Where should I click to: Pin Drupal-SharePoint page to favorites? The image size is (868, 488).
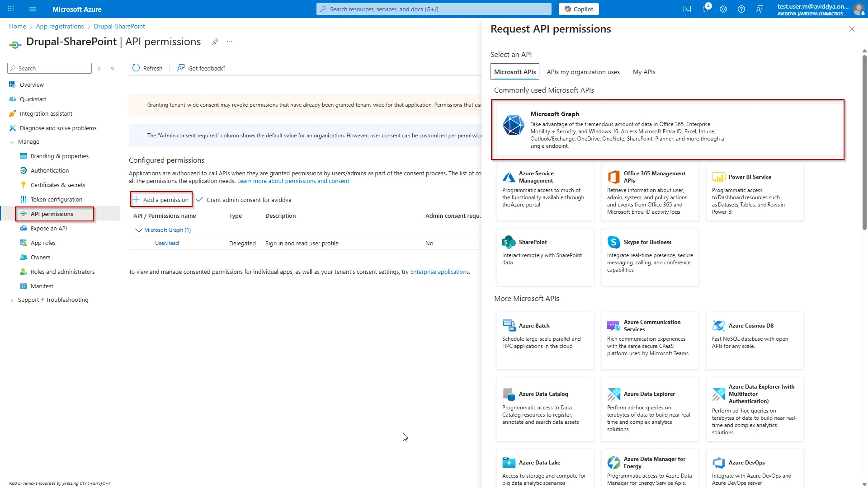[215, 42]
